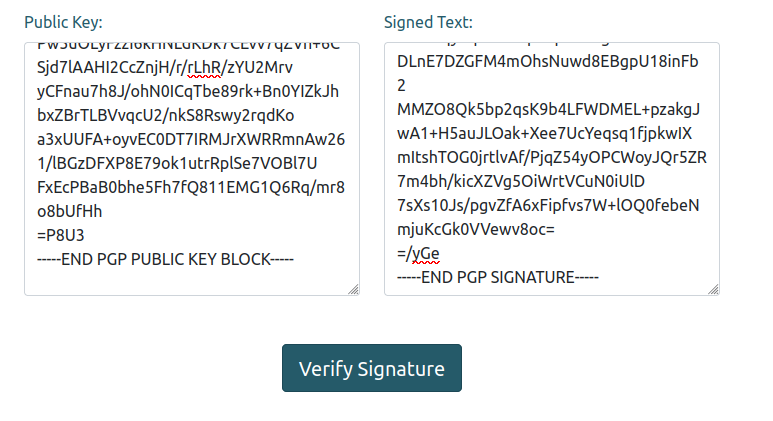Click the =/yGe checksum line
The height and width of the screenshot is (421, 773).
coord(419,253)
